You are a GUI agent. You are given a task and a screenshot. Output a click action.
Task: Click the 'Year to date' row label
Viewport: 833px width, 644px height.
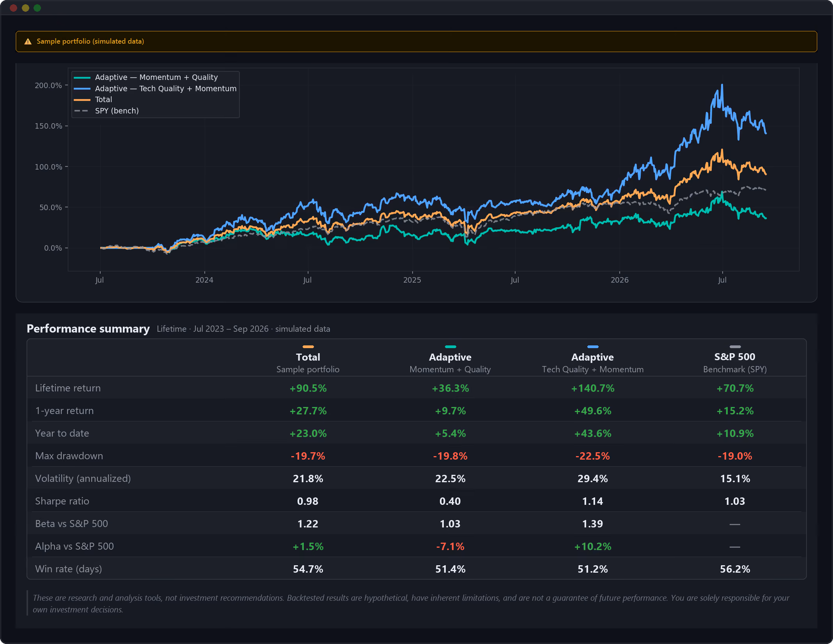[x=62, y=433]
